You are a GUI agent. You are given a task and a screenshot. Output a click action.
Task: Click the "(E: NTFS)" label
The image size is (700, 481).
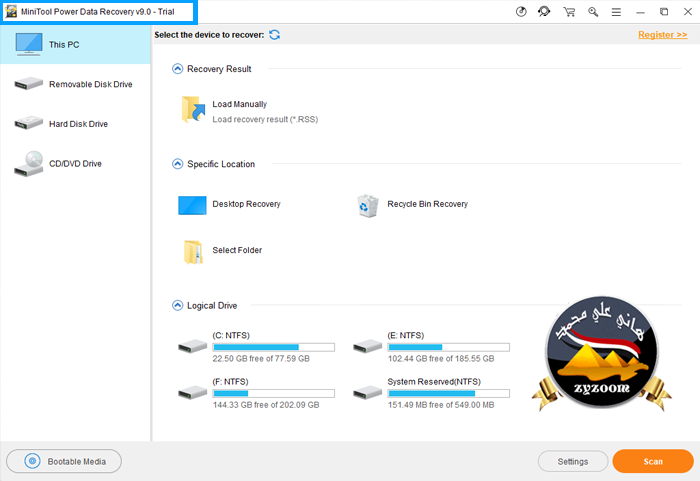click(x=405, y=335)
